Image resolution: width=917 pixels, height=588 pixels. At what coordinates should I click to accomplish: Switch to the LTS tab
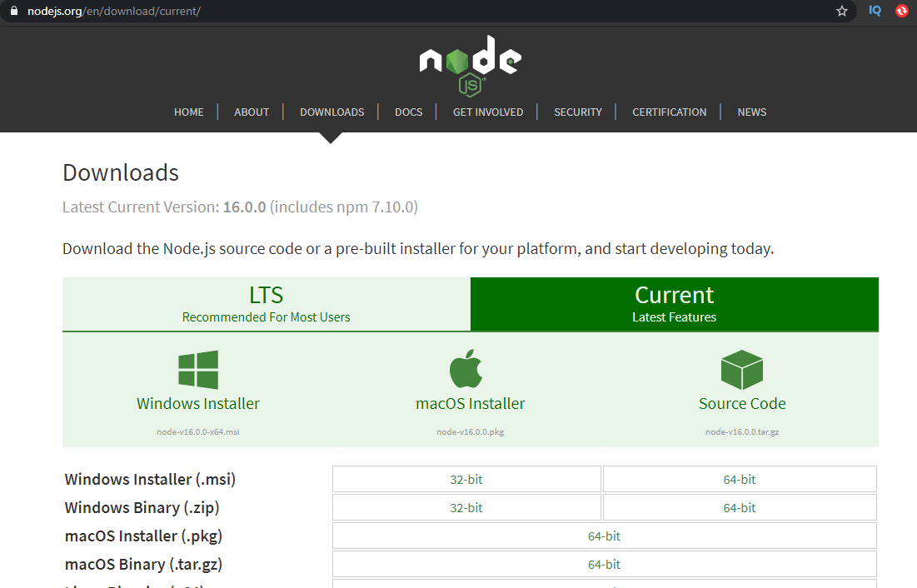(x=266, y=304)
